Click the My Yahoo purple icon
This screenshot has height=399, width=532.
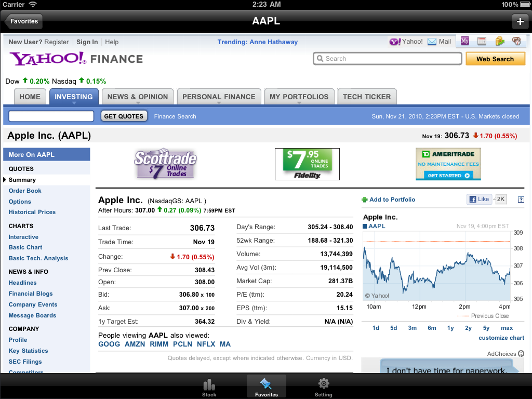click(465, 41)
